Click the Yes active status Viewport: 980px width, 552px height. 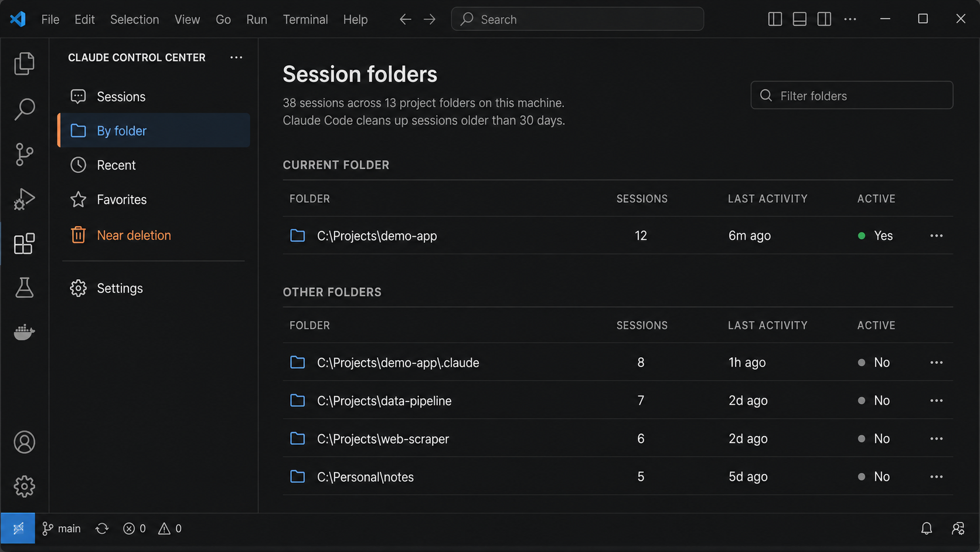coord(875,236)
